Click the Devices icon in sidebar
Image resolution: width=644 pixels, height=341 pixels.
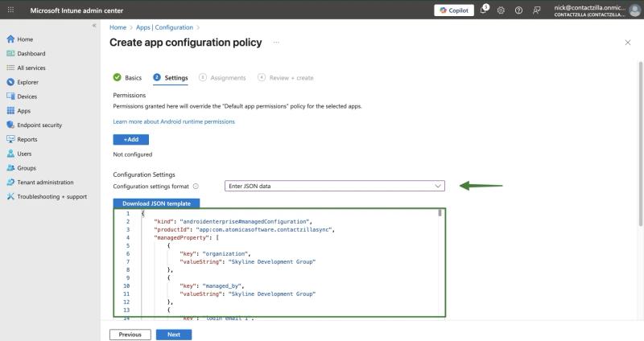click(x=10, y=96)
